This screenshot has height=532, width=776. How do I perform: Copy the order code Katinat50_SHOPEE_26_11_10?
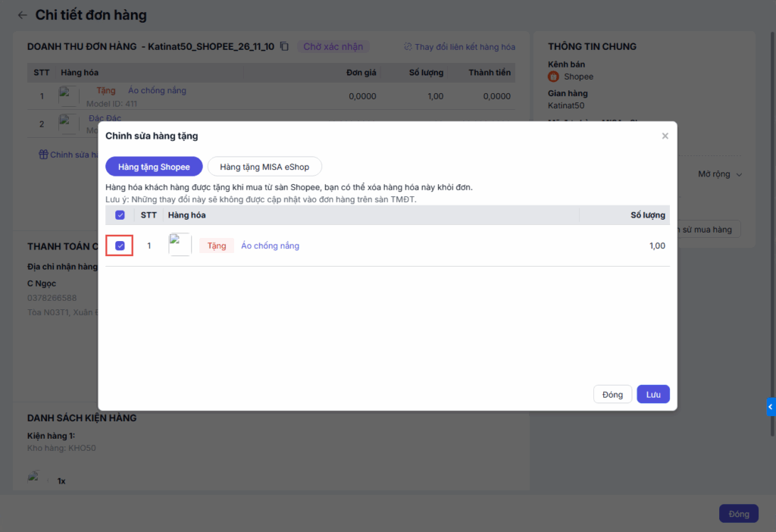pos(284,46)
